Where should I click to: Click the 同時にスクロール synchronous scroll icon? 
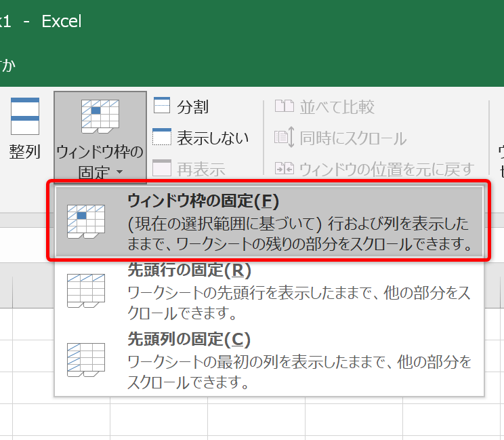click(282, 138)
